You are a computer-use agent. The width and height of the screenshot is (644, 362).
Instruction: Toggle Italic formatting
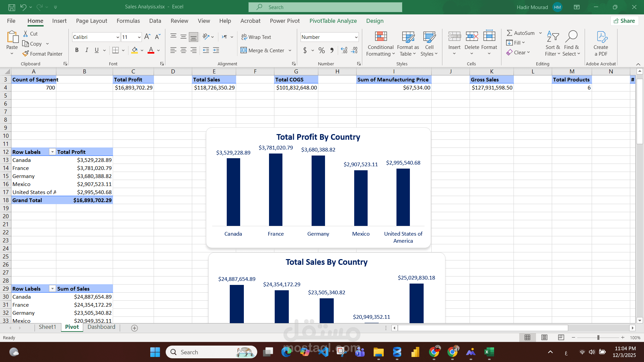tap(87, 50)
